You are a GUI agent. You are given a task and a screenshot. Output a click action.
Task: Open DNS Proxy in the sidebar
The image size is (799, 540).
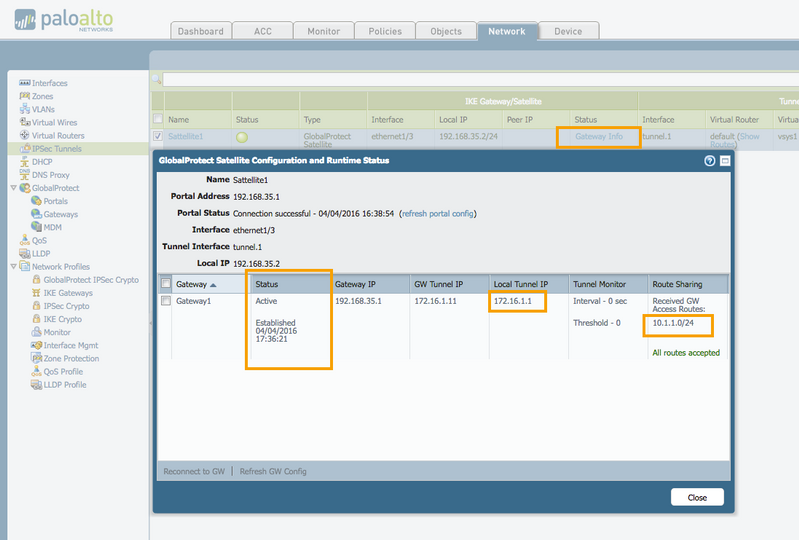(x=49, y=174)
